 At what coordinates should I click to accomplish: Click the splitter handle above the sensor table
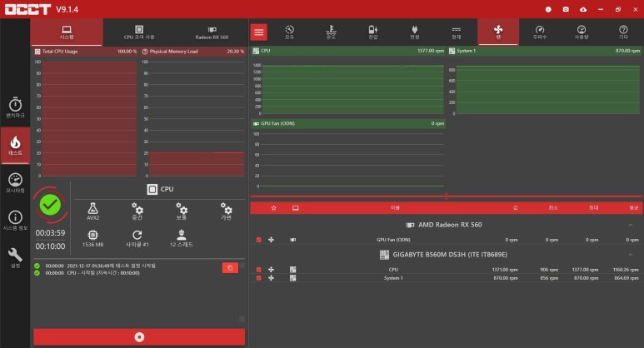pyautogui.click(x=447, y=196)
